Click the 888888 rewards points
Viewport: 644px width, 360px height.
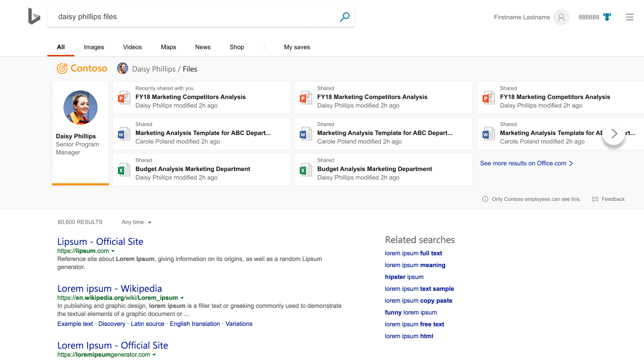(x=589, y=18)
